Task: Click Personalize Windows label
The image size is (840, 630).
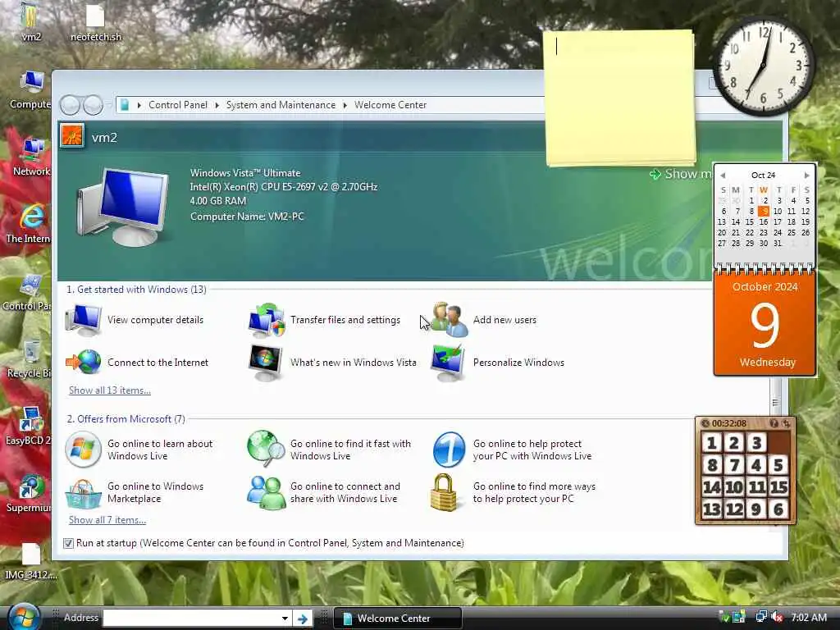Action: coord(518,363)
